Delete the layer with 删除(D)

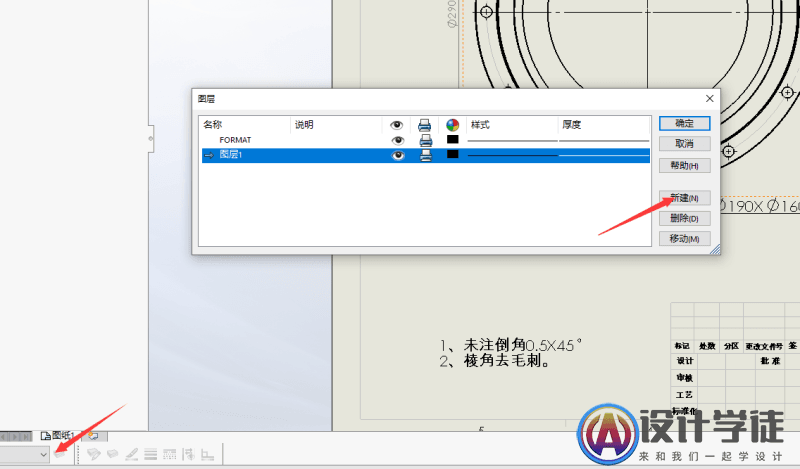[684, 218]
